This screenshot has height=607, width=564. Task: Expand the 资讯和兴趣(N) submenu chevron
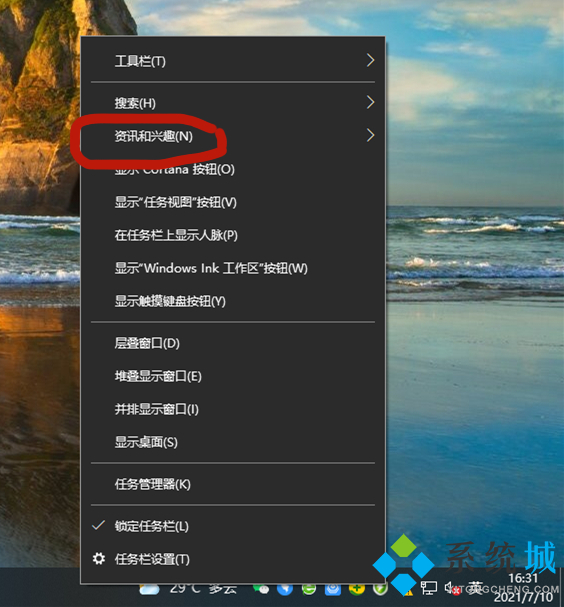[x=370, y=135]
